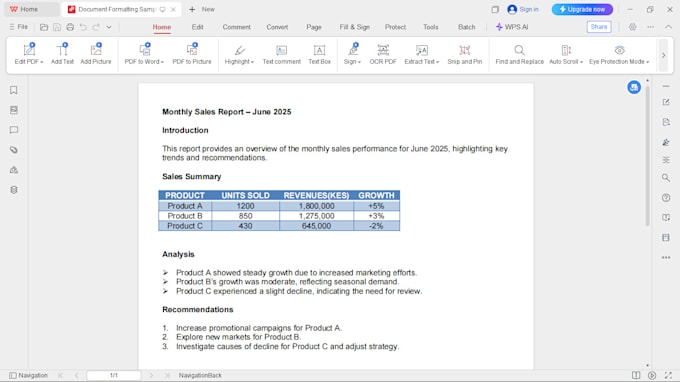
Task: Show the attachments panel in left sidebar
Action: click(x=14, y=150)
